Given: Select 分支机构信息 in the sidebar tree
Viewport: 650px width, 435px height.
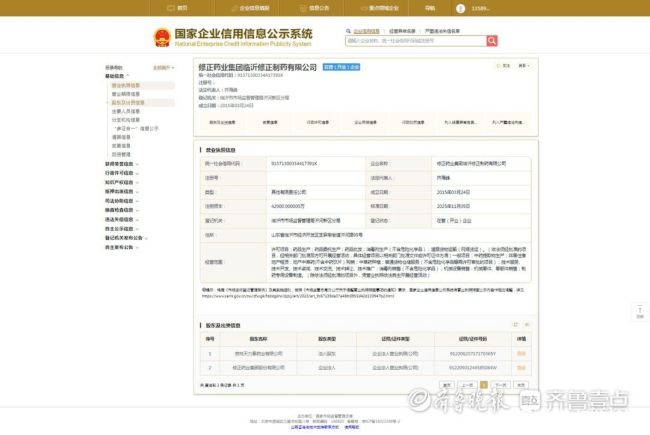Looking at the screenshot, I should (126, 120).
